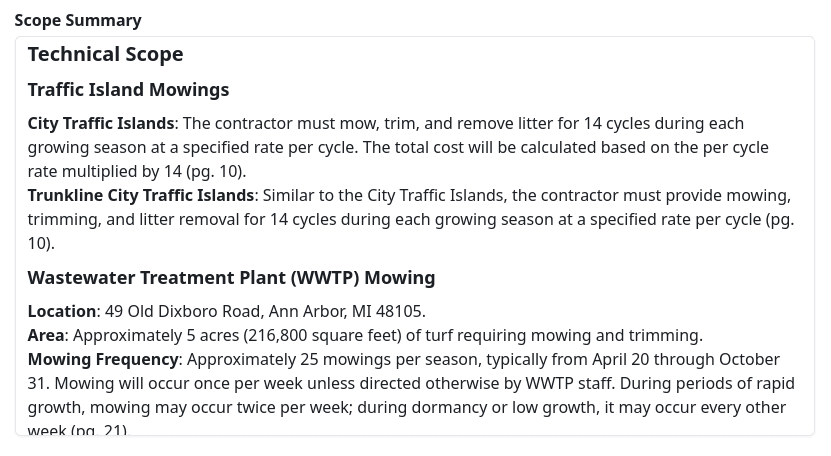Image resolution: width=831 pixels, height=456 pixels.
Task: Click the Scope Summary label
Action: click(78, 20)
